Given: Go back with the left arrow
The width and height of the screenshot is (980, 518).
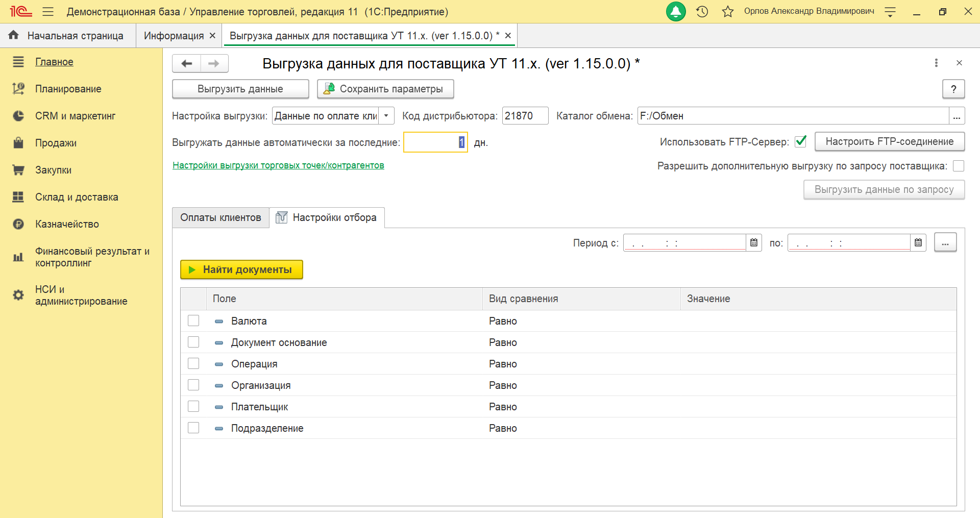Looking at the screenshot, I should [x=187, y=63].
